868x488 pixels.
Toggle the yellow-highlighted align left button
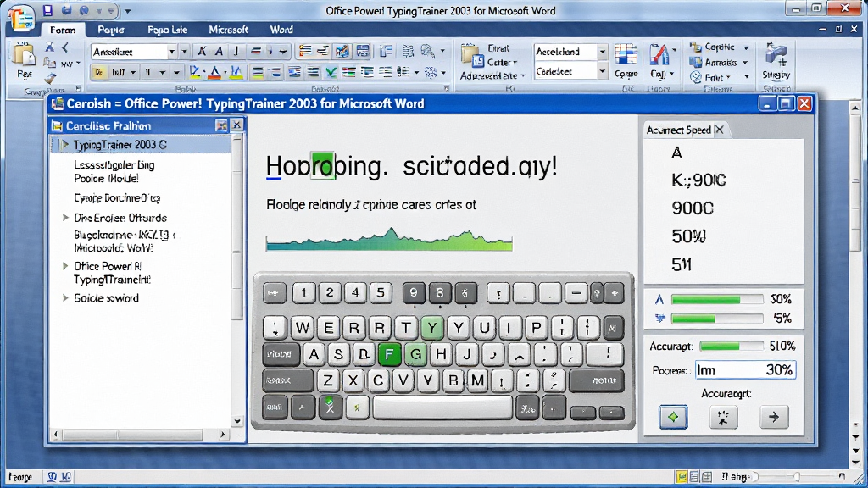tap(258, 72)
